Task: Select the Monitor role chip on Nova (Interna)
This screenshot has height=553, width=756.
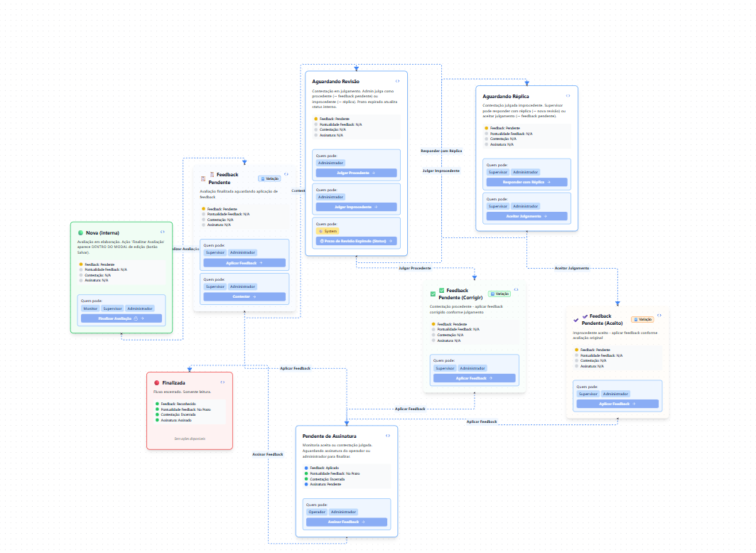Action: (89, 308)
